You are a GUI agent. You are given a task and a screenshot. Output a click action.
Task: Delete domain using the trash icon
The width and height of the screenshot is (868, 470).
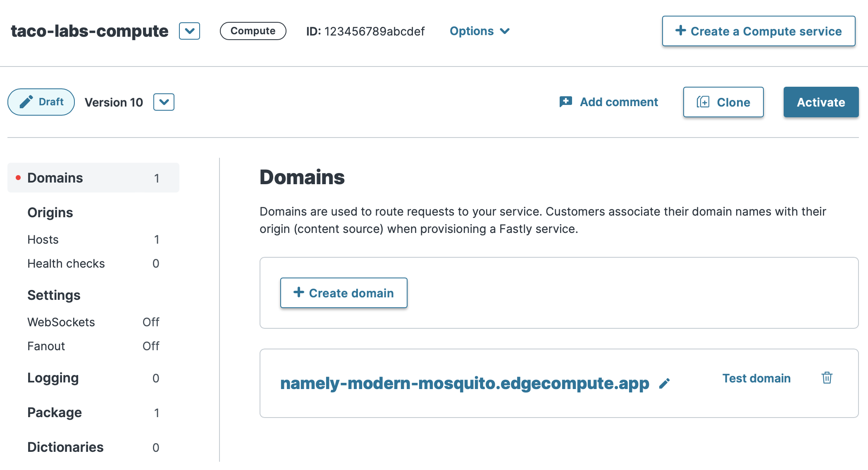pyautogui.click(x=827, y=378)
